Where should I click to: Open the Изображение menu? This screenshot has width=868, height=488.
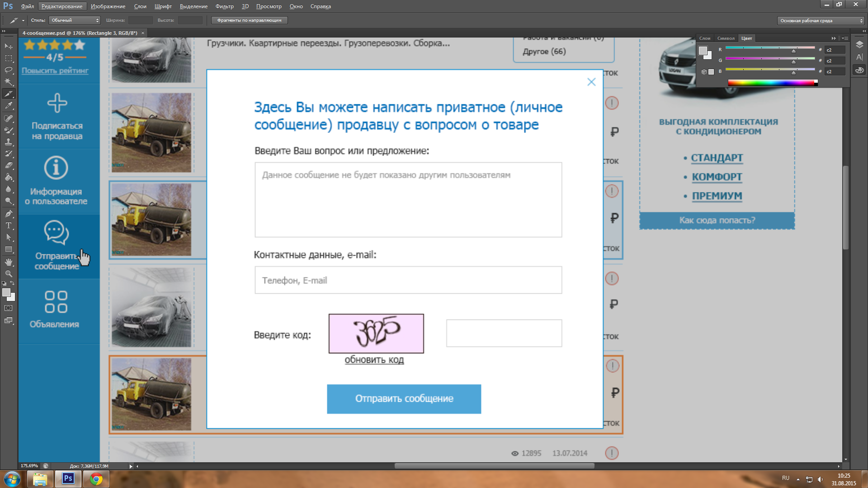click(108, 6)
